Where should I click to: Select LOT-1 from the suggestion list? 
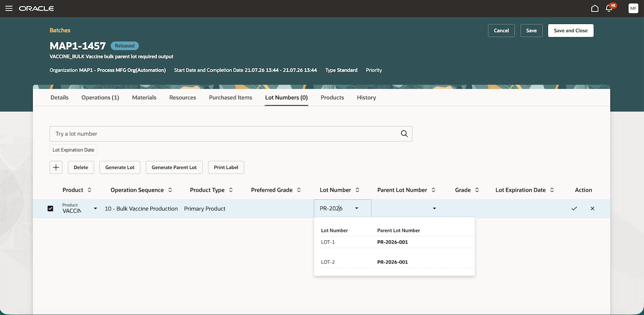[328, 242]
